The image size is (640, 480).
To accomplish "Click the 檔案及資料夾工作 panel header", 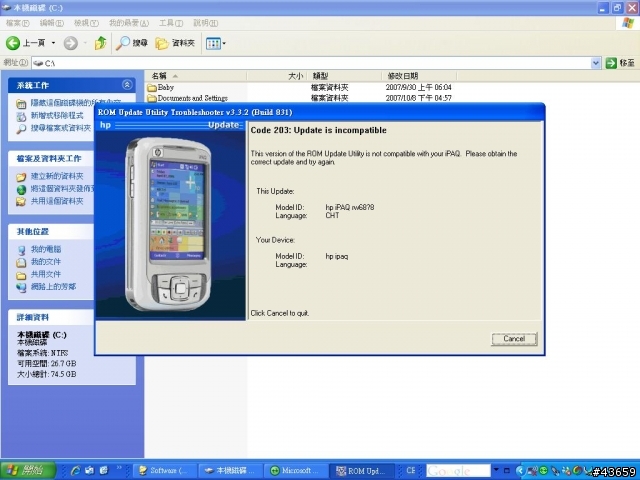I will 49,158.
